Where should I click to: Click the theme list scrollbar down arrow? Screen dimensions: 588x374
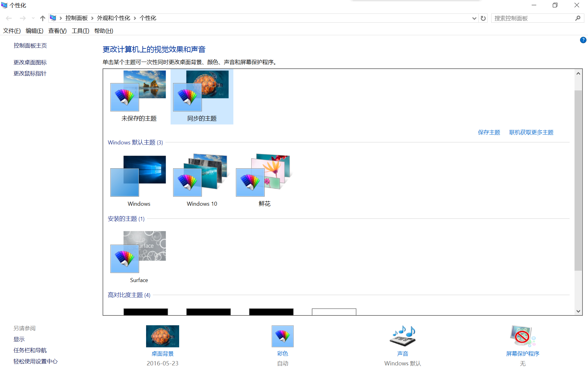[x=578, y=311]
